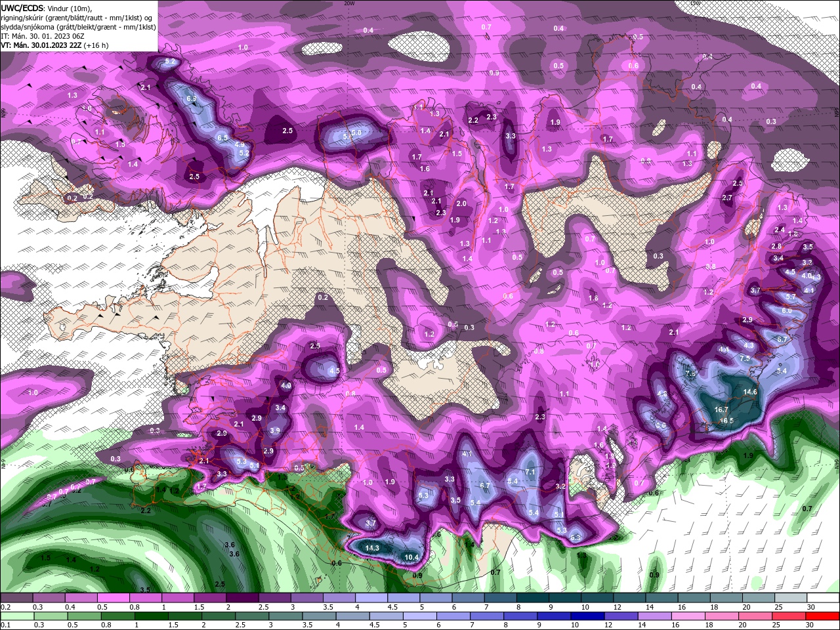
Task: Click the 3.9 precipitation value
Action: click(275, 430)
